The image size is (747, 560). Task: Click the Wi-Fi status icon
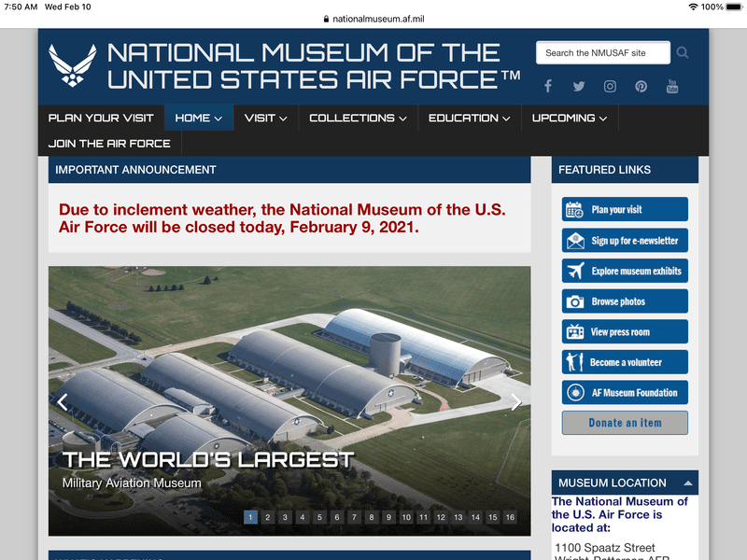pos(693,7)
